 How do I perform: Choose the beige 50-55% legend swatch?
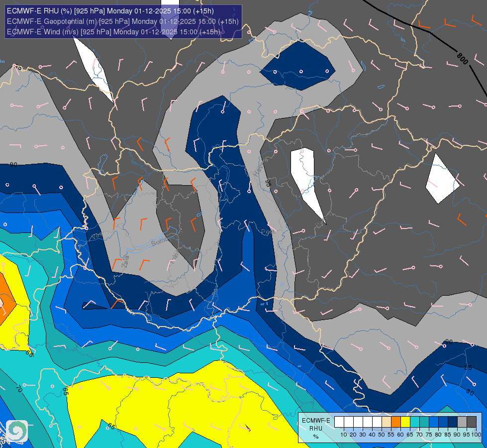point(387,422)
